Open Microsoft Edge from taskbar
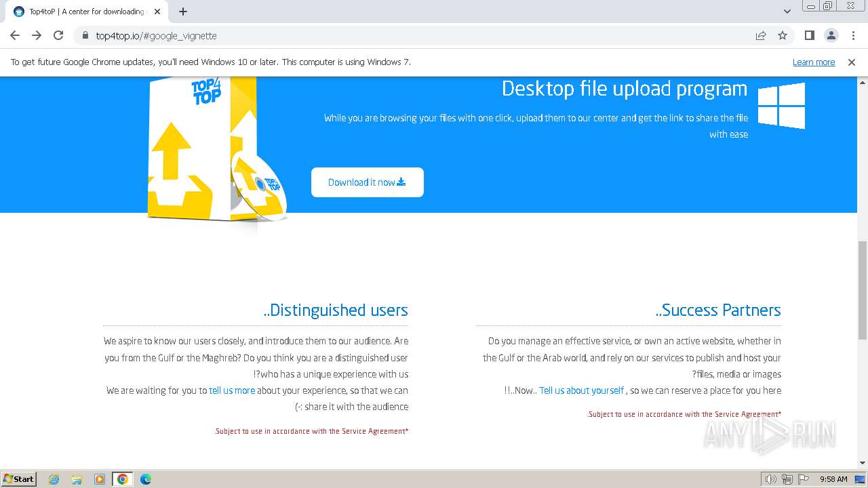The width and height of the screenshot is (868, 488). tap(146, 479)
